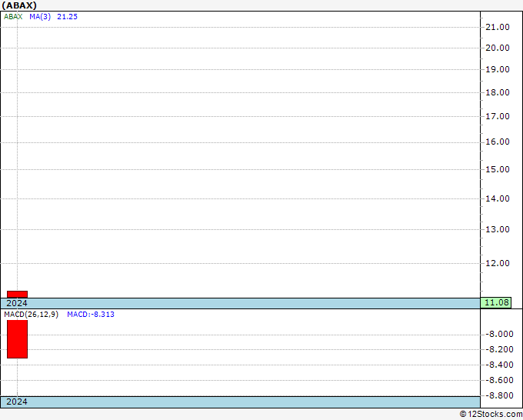Click the 21.25 moving average value
Viewport: 523px width, 420px height.
coord(67,17)
